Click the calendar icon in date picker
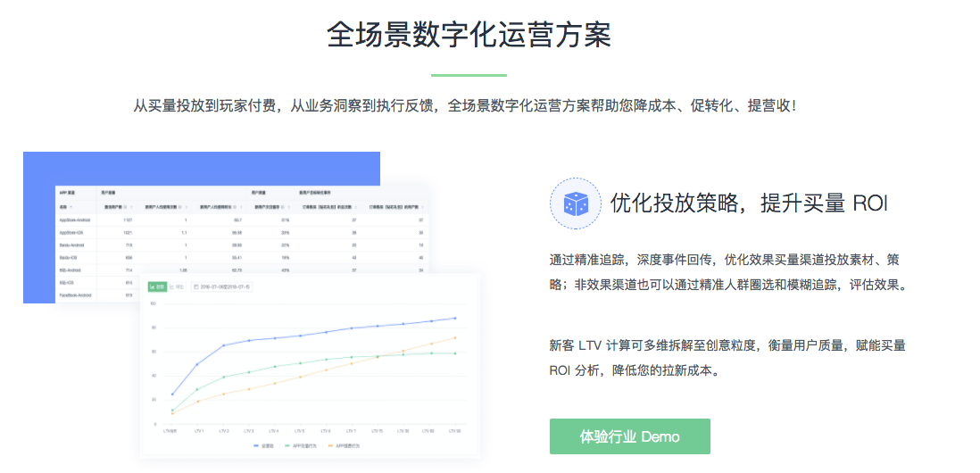Screen dimensions: 980x473 point(196,286)
